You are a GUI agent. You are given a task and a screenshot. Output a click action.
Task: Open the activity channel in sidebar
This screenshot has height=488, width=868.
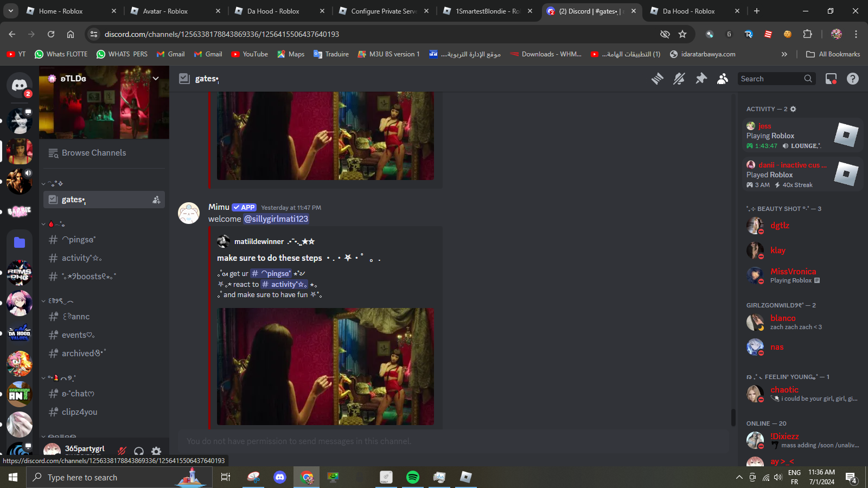click(104, 258)
